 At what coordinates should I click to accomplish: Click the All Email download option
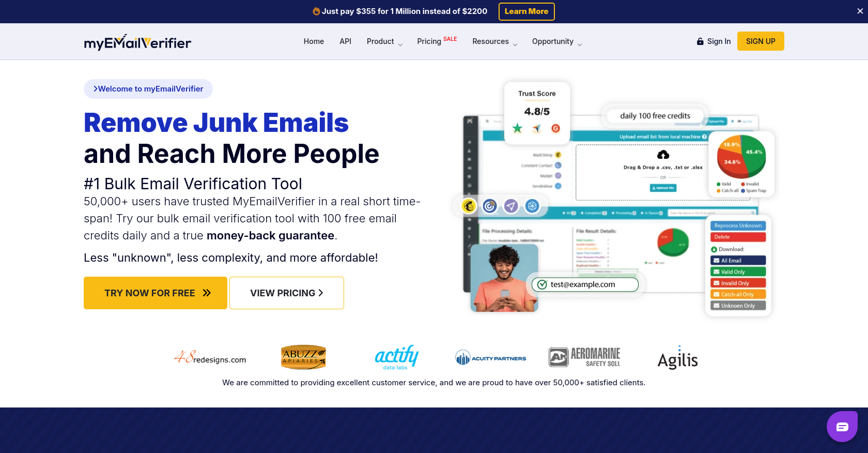coord(738,261)
